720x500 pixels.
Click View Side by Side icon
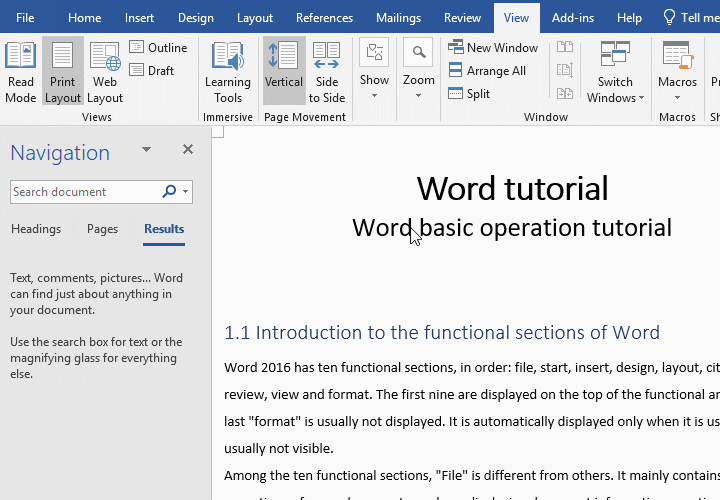565,46
